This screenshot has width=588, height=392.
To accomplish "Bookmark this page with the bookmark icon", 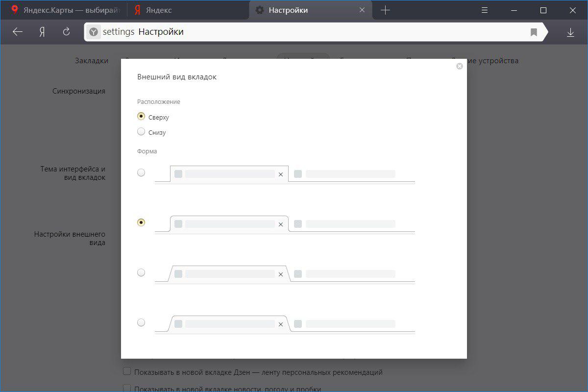I will [x=534, y=32].
